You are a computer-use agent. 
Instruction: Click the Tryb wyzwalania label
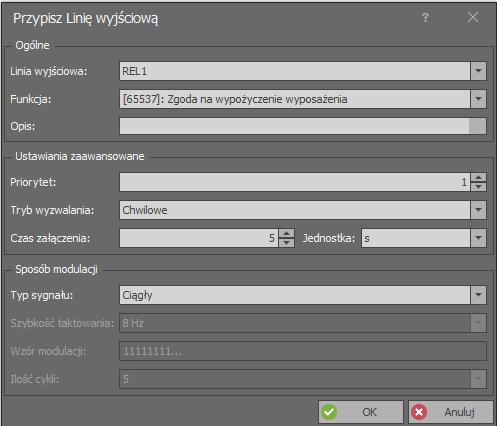[52, 210]
